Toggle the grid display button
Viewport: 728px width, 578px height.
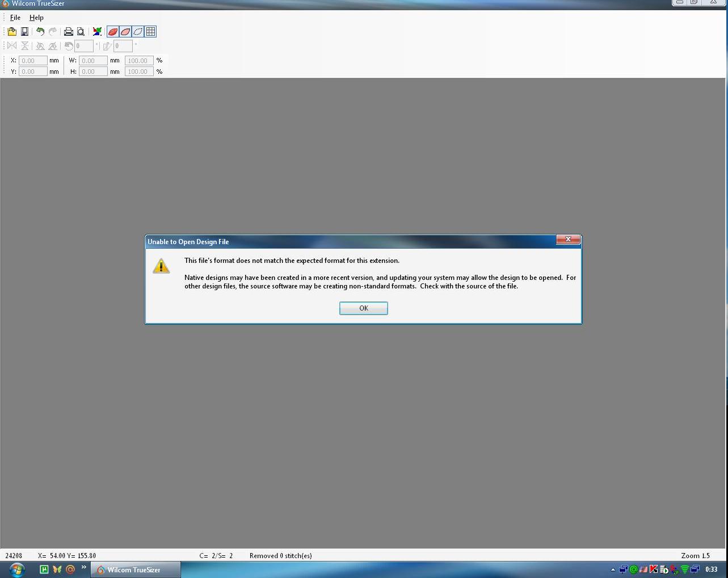click(150, 32)
